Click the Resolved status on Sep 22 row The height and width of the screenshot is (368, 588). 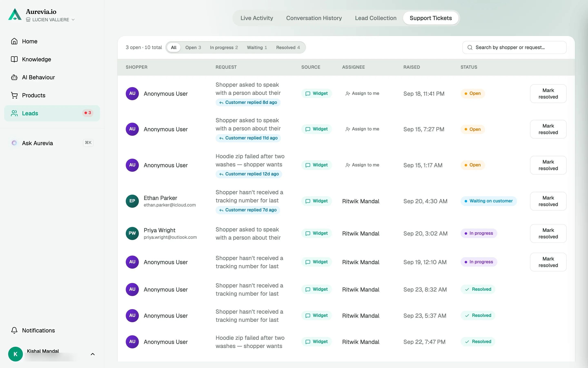coord(478,342)
